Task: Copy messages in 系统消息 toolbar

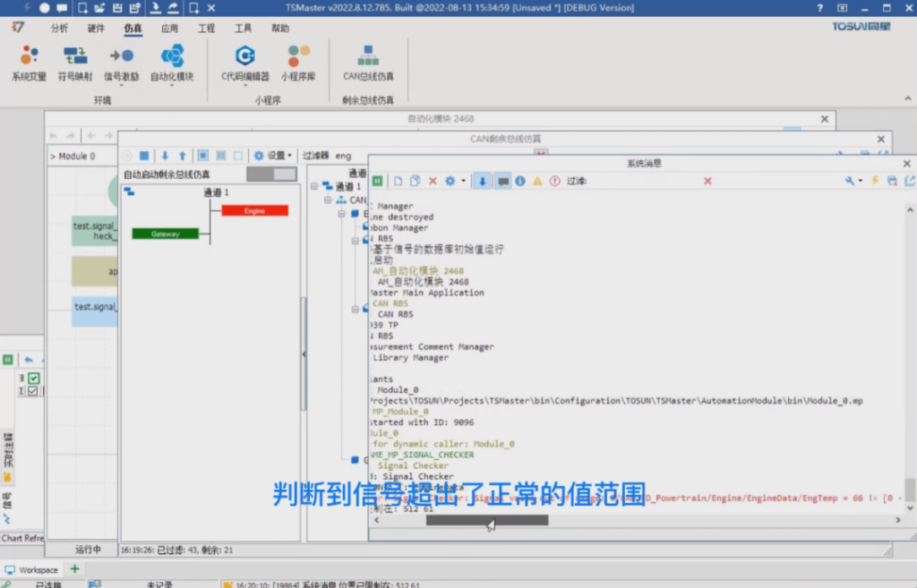Action: point(415,181)
